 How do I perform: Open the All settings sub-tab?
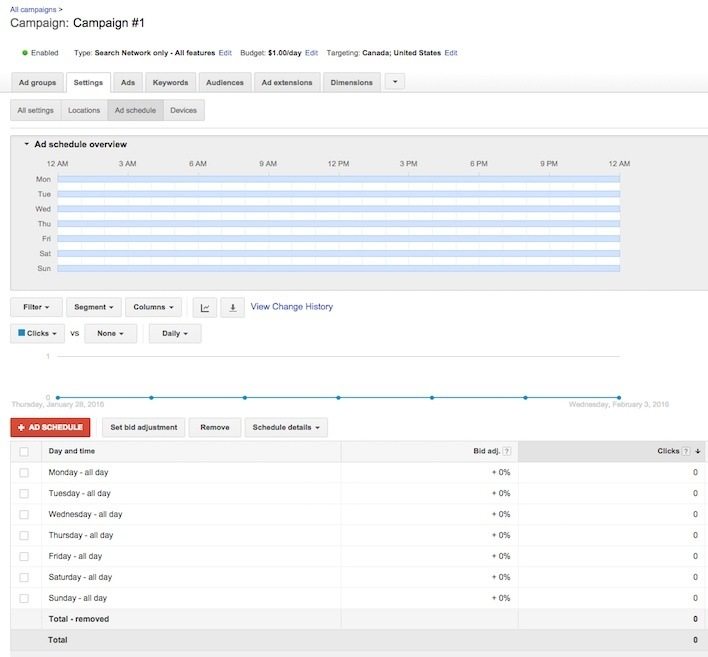36,110
